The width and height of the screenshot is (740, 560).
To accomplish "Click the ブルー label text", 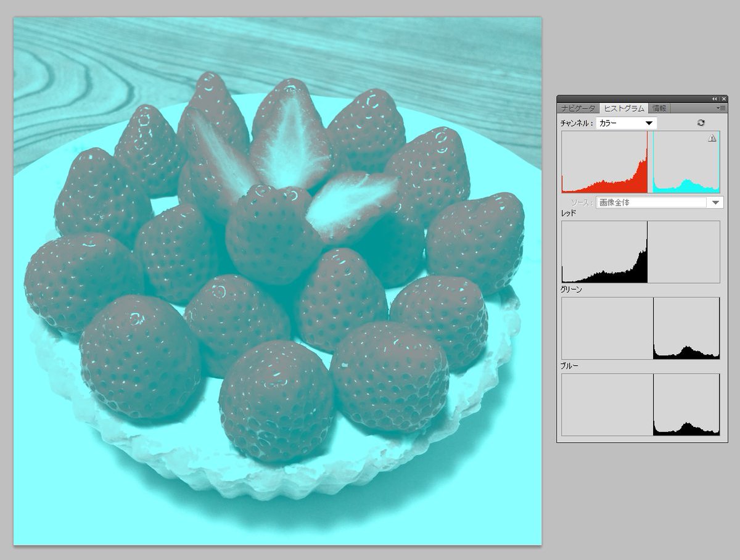I will (569, 366).
